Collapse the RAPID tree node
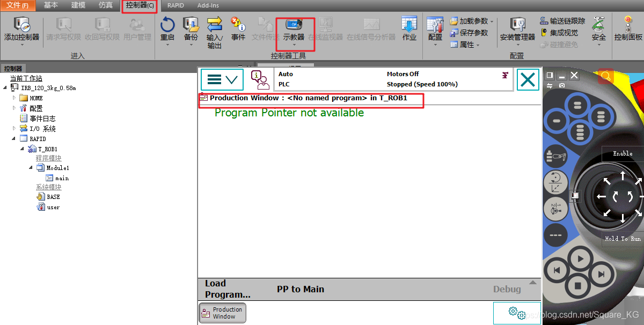Image resolution: width=644 pixels, height=325 pixels. tap(14, 138)
